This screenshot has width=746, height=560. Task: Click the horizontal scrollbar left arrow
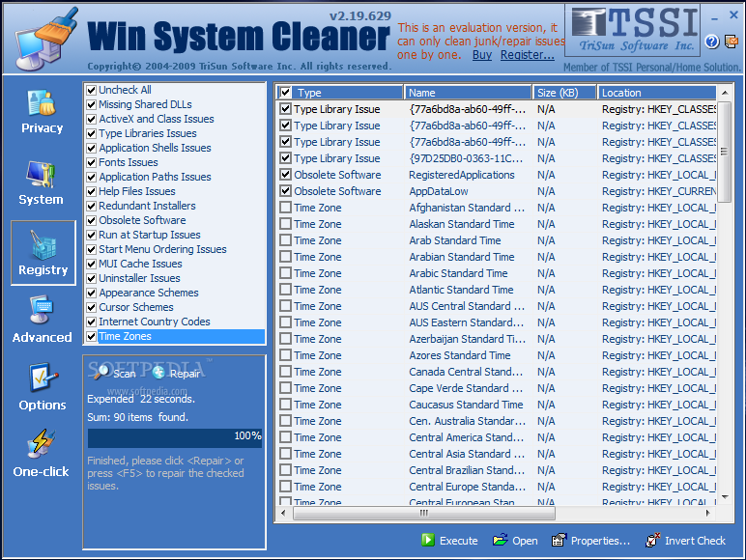coord(283,513)
